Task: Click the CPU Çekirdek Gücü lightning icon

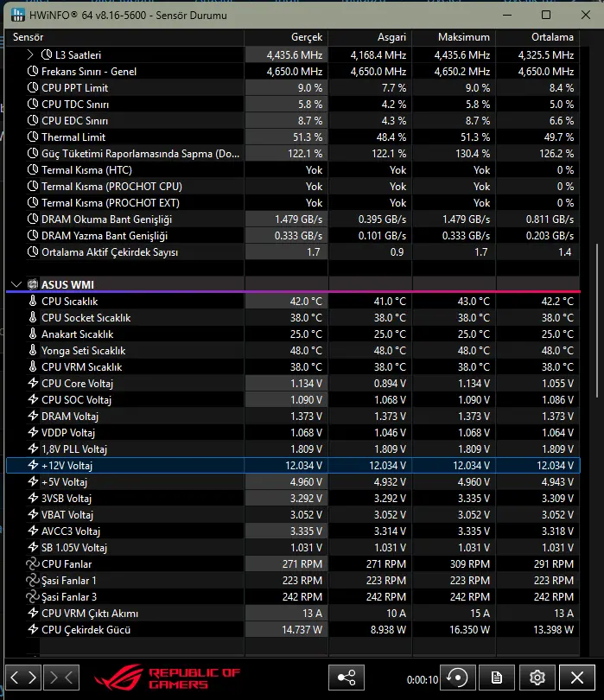Action: point(33,629)
